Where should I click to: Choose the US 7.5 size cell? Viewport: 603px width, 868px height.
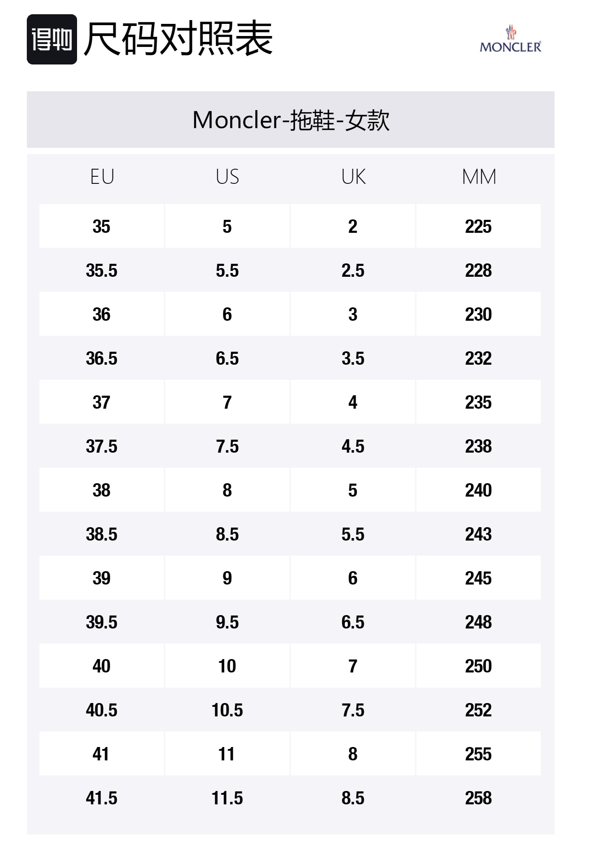click(227, 446)
